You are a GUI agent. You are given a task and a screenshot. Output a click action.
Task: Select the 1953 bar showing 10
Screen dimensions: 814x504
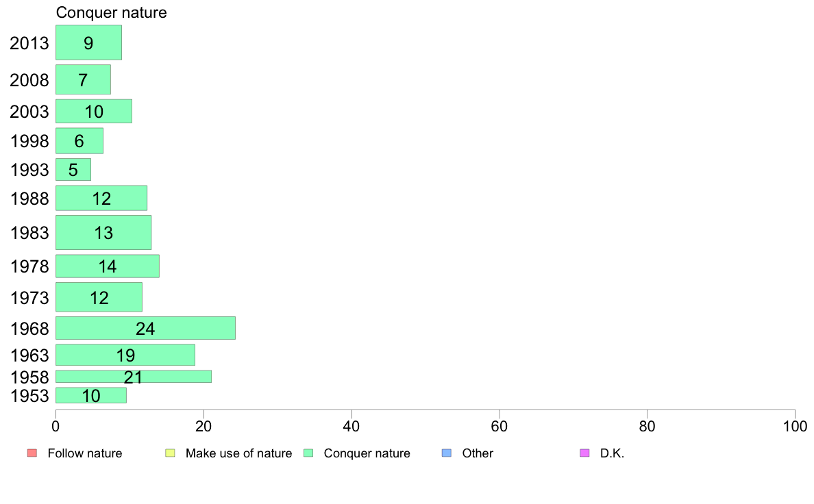pos(91,396)
